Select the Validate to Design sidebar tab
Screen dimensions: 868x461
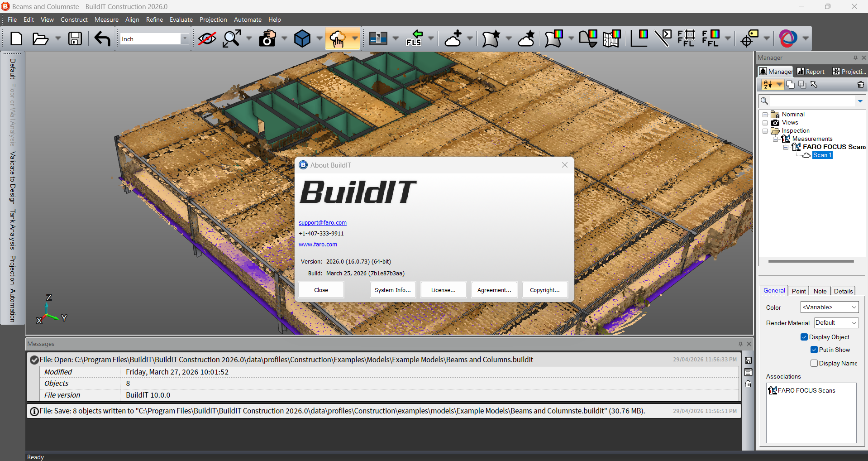[13, 178]
